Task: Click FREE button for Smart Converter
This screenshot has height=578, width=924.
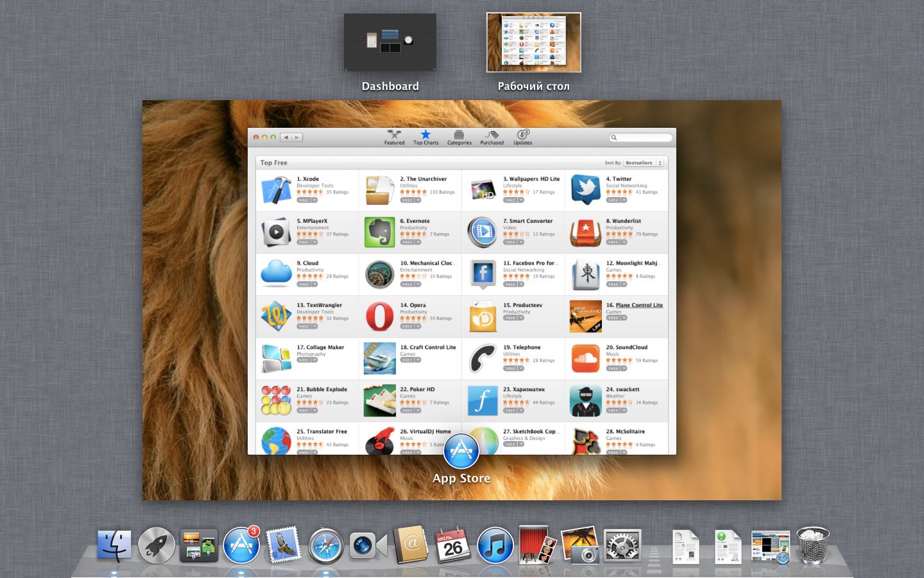Action: tap(510, 242)
